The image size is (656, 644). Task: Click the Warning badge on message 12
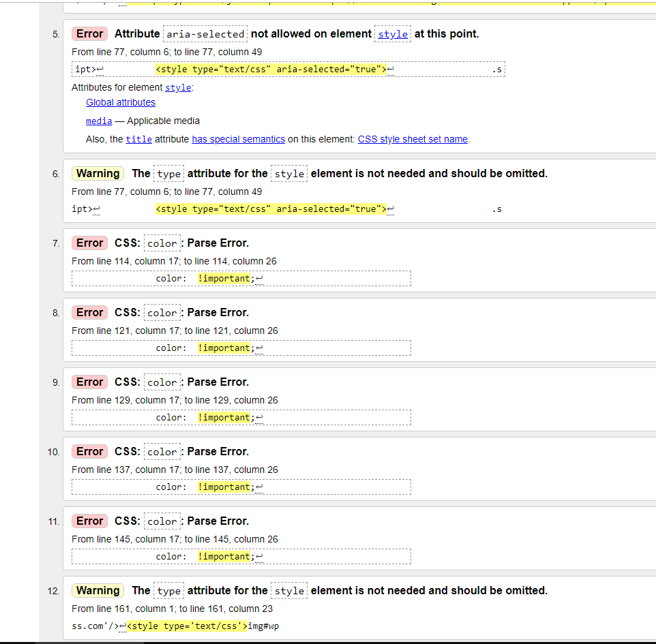[x=98, y=591]
